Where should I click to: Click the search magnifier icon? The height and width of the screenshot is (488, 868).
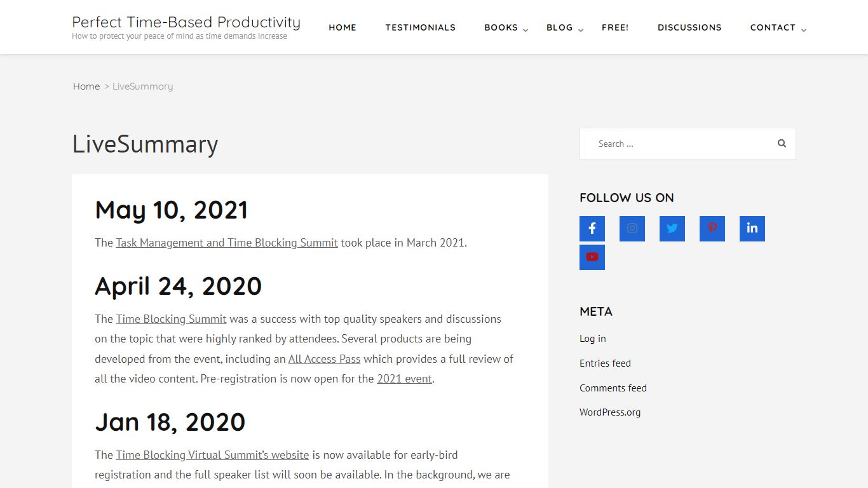click(x=782, y=144)
